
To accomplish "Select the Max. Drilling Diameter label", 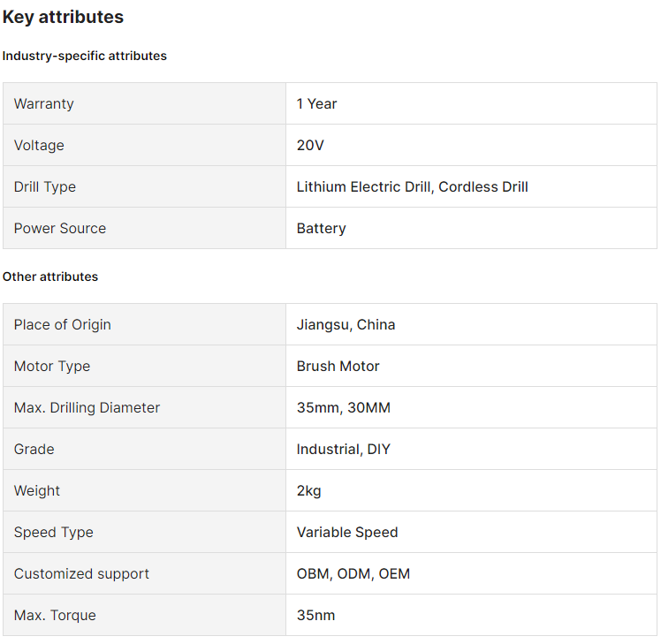I will pos(87,407).
